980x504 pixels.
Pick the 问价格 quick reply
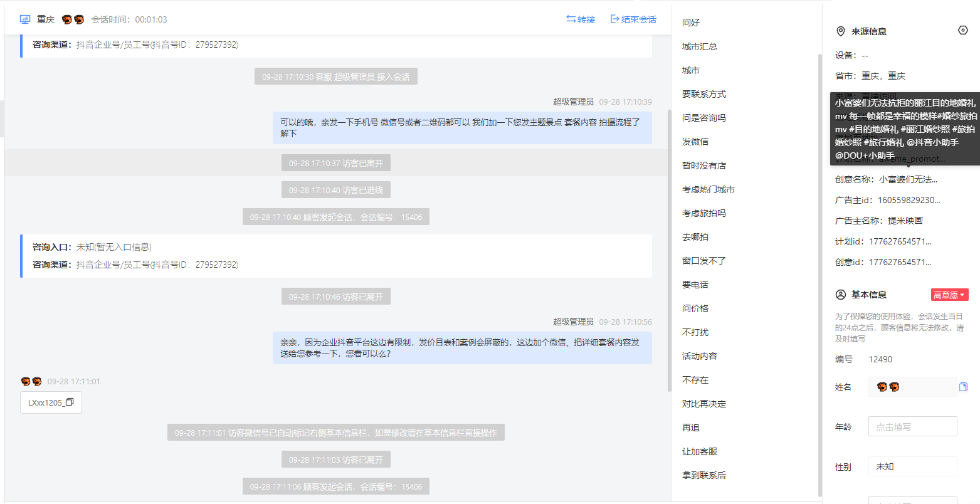695,308
